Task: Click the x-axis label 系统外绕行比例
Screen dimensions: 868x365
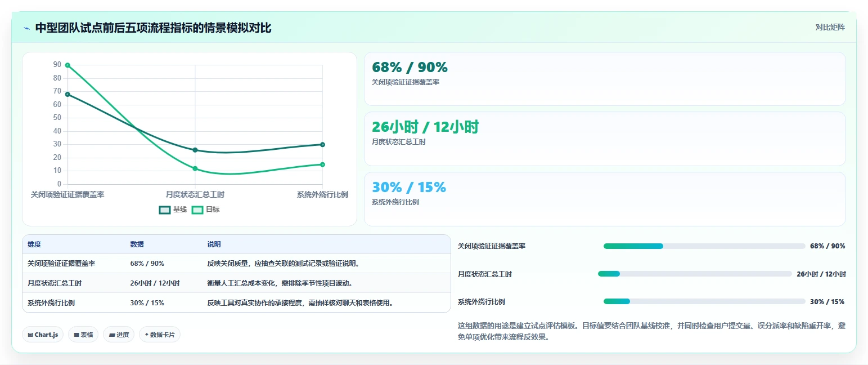Action: [x=322, y=194]
